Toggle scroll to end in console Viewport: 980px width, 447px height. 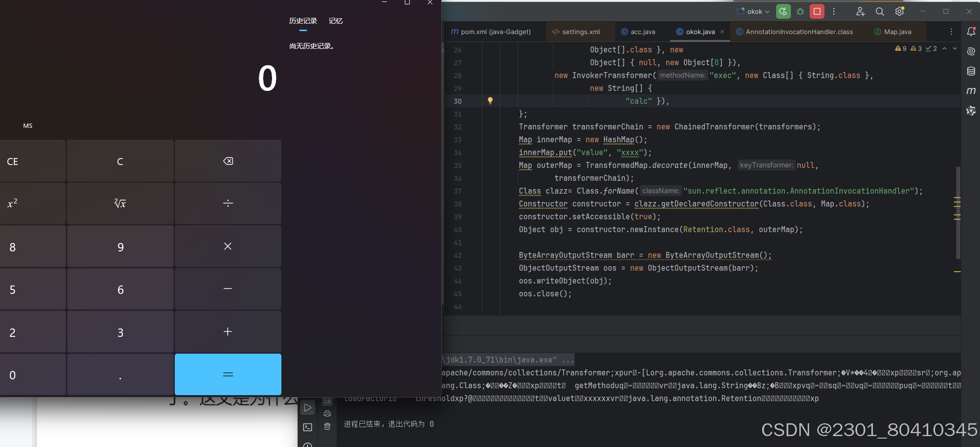(x=327, y=401)
